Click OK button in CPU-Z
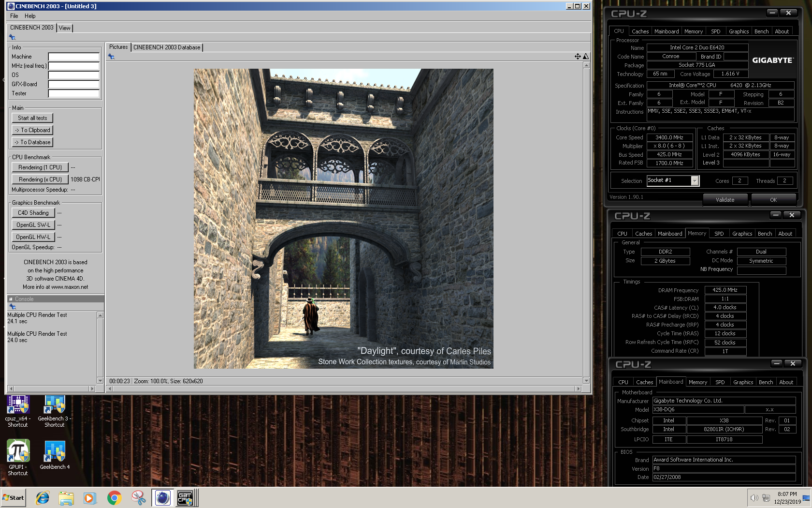The width and height of the screenshot is (812, 508). tap(773, 200)
